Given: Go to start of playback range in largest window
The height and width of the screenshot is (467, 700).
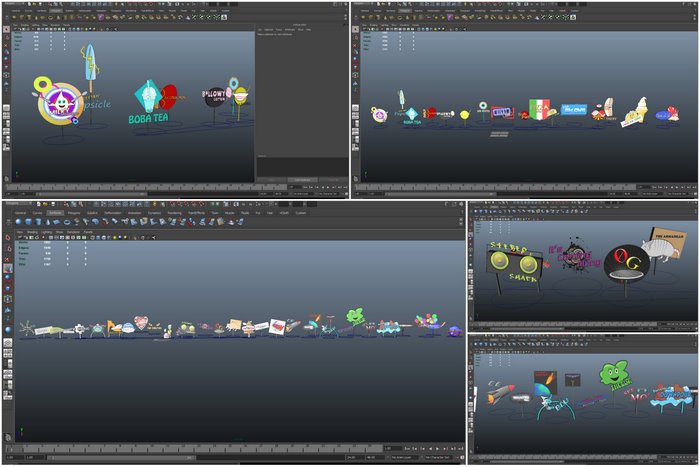Looking at the screenshot, I should pyautogui.click(x=408, y=448).
